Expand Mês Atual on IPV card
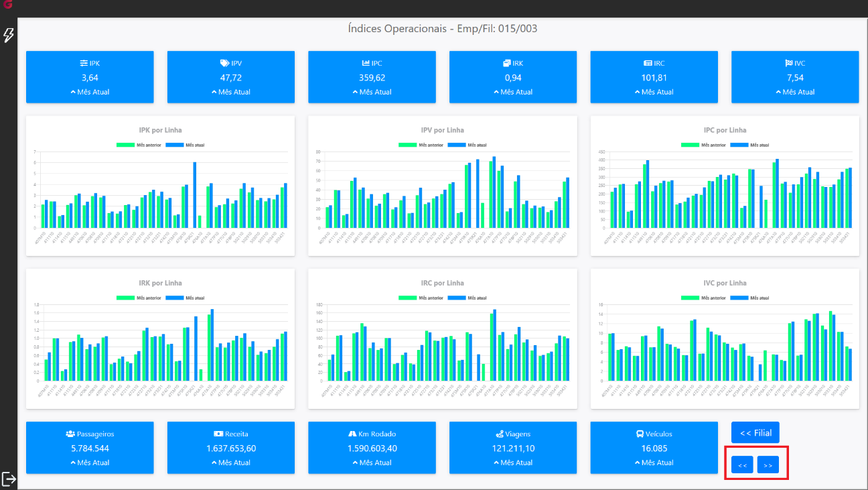Image resolution: width=868 pixels, height=490 pixels. click(x=231, y=92)
